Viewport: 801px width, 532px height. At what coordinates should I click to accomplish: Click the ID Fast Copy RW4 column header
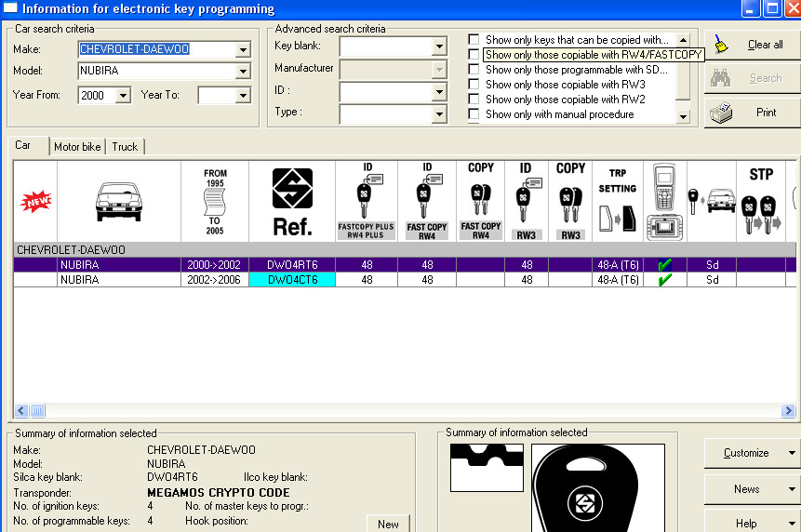(427, 201)
